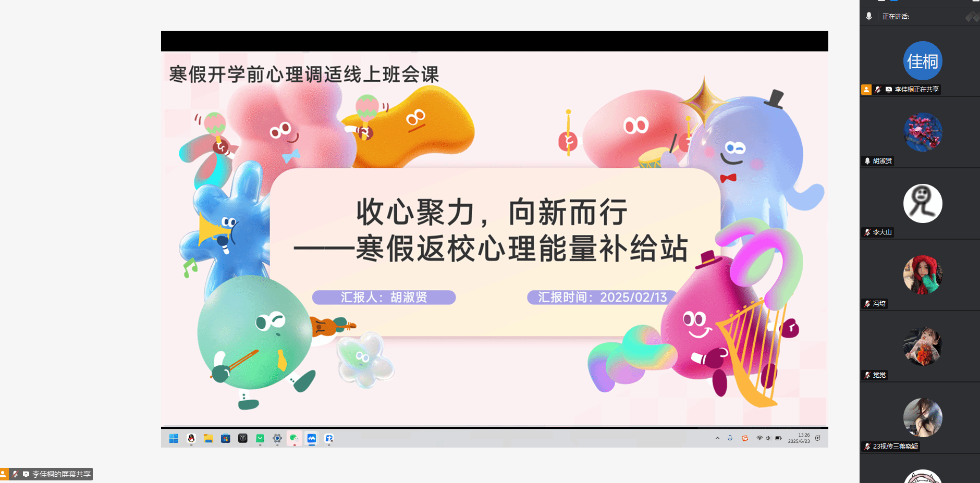Open the WeChat icon in shared taskbar
Image resolution: width=980 pixels, height=483 pixels.
point(294,439)
